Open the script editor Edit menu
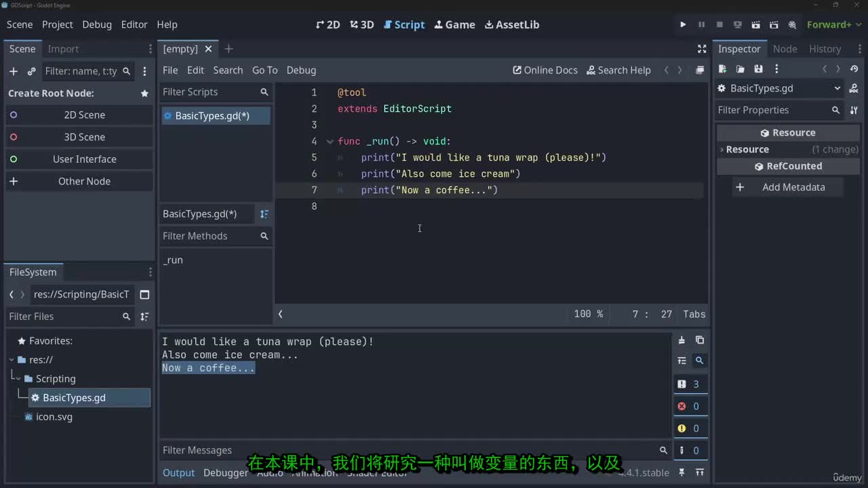868x488 pixels. click(x=195, y=70)
